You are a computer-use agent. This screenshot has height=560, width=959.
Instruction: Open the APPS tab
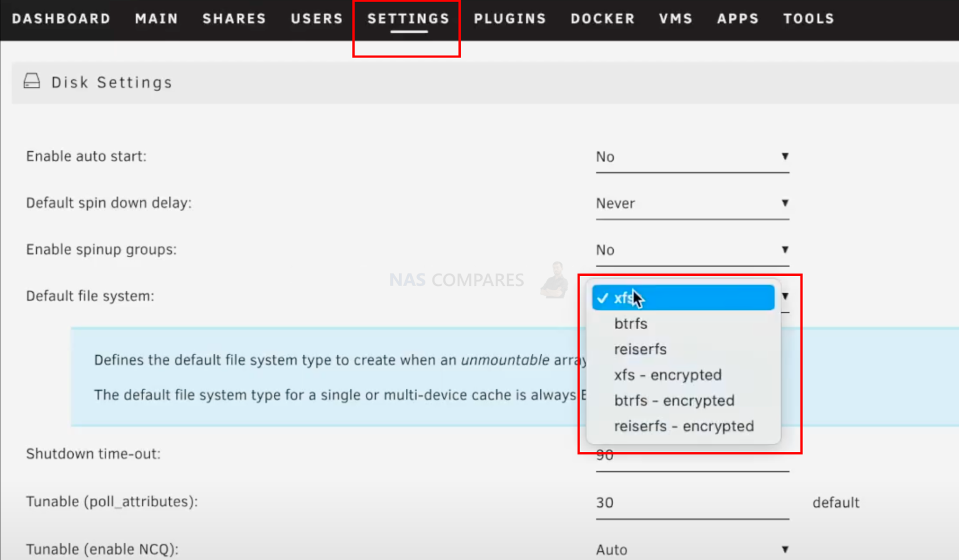coord(737,18)
